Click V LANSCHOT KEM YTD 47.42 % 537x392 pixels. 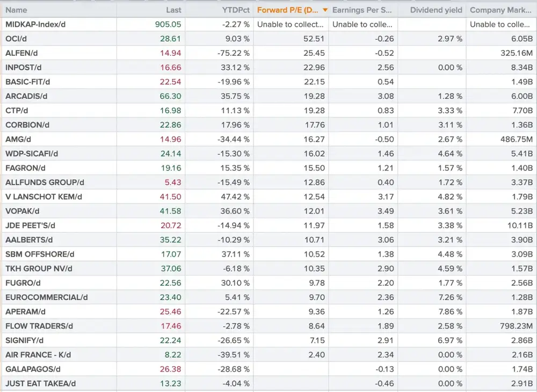click(235, 197)
